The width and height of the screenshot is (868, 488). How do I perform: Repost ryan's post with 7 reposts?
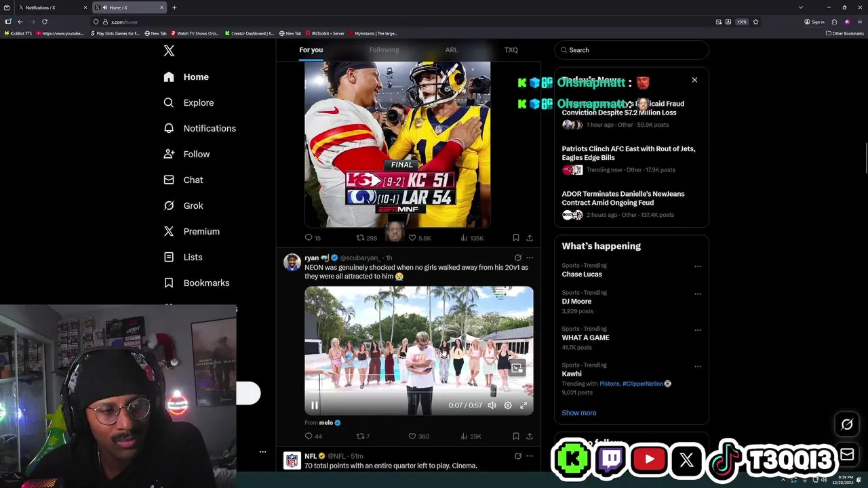[363, 436]
